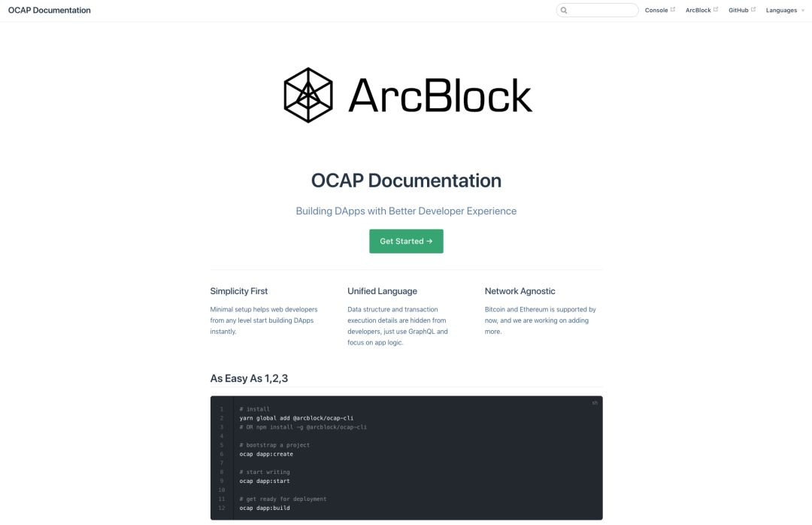
Task: Open the Console nav link
Action: pyautogui.click(x=656, y=11)
